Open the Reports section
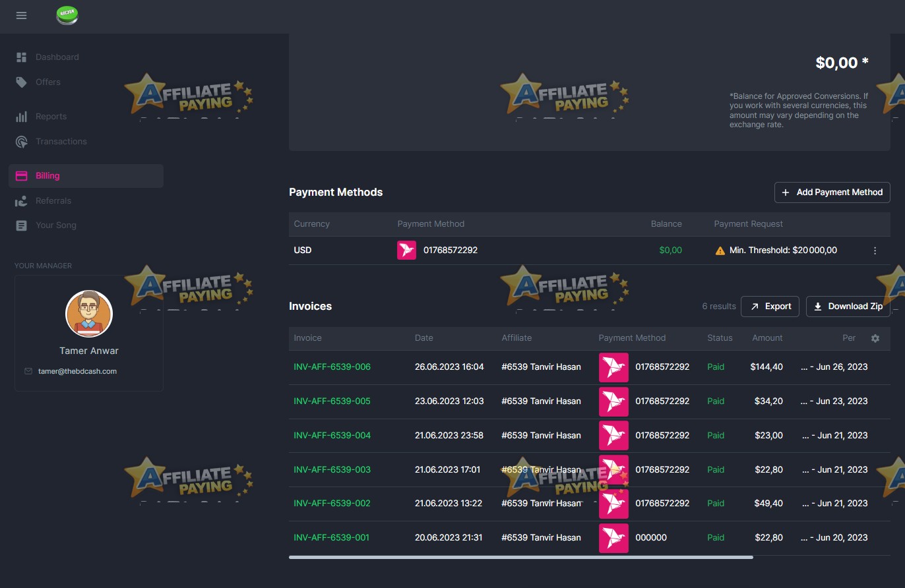The height and width of the screenshot is (588, 905). pyautogui.click(x=51, y=117)
